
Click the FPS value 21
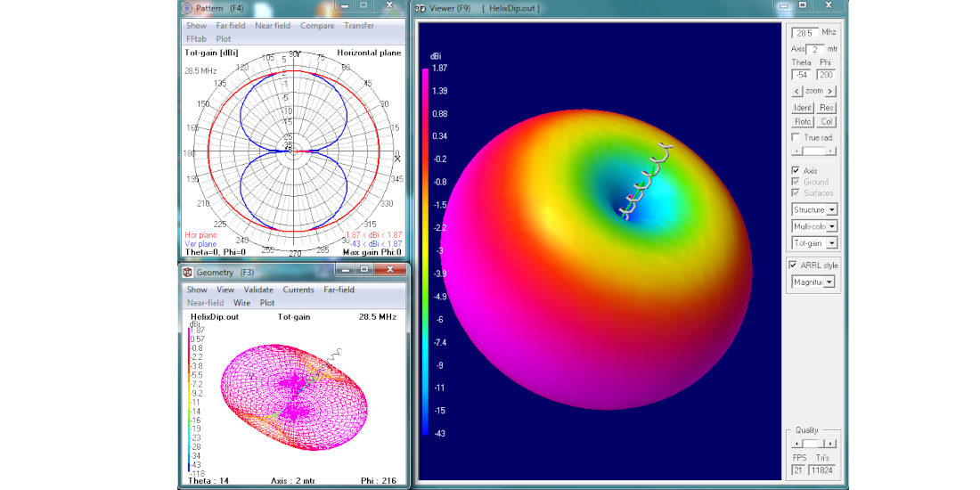point(799,470)
